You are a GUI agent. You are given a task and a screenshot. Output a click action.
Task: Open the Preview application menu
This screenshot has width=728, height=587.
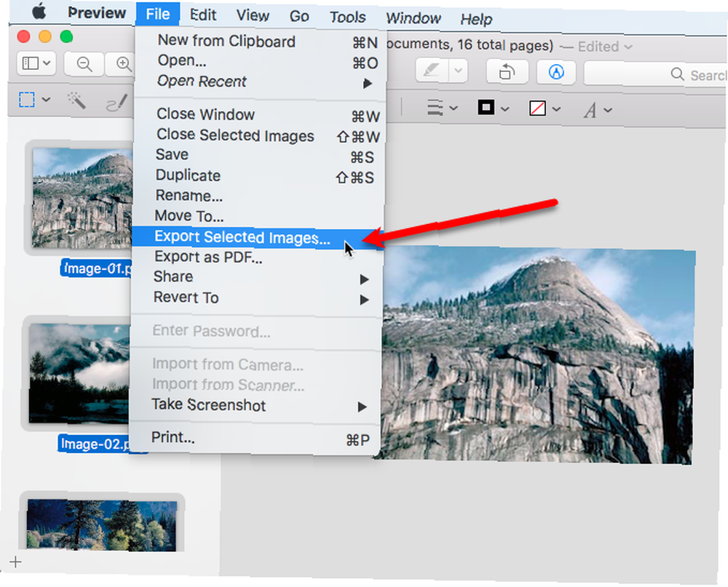[x=97, y=12]
